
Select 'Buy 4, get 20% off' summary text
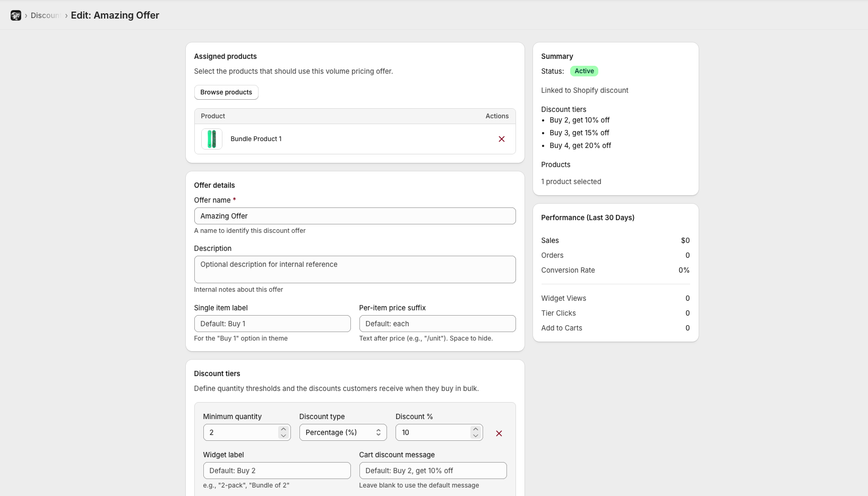click(580, 145)
